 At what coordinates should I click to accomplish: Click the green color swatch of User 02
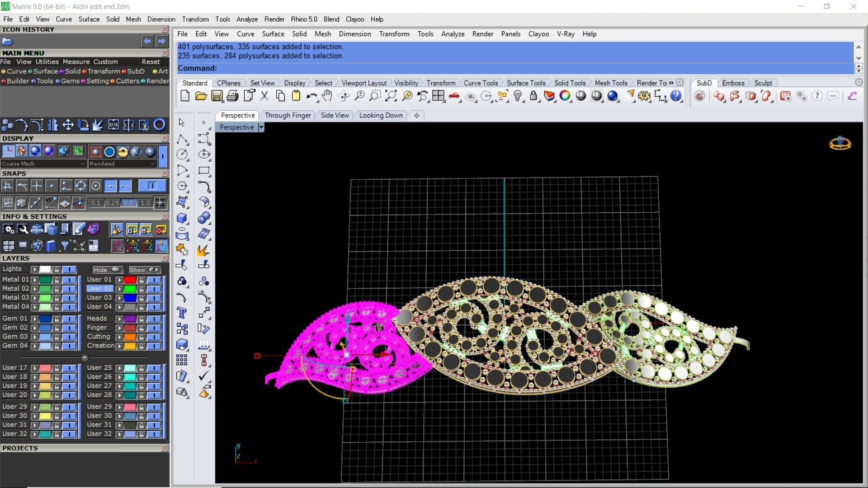(x=130, y=289)
